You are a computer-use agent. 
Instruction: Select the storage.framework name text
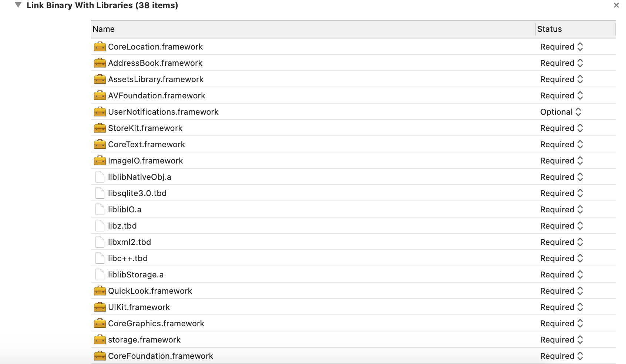[144, 340]
